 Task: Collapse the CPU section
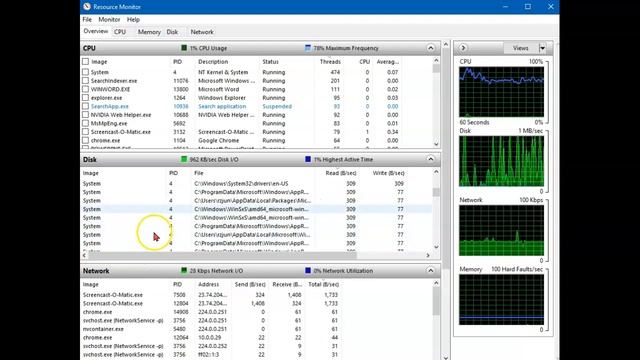pyautogui.click(x=431, y=48)
